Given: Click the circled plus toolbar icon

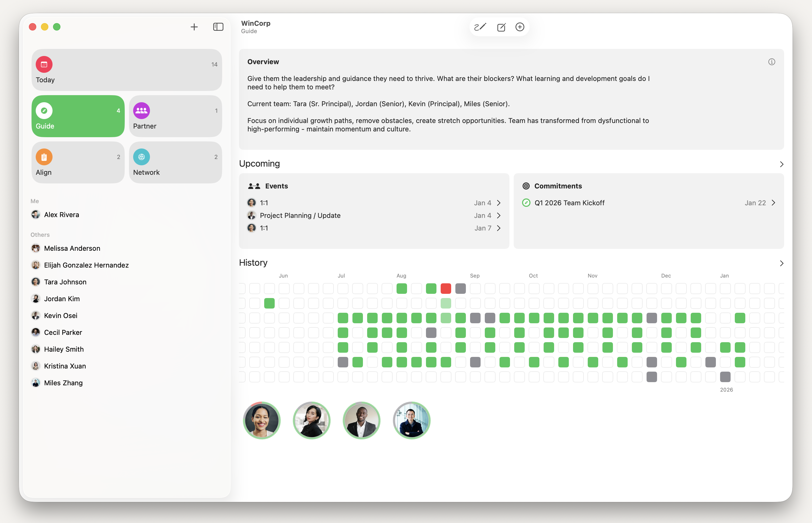Looking at the screenshot, I should [x=519, y=27].
